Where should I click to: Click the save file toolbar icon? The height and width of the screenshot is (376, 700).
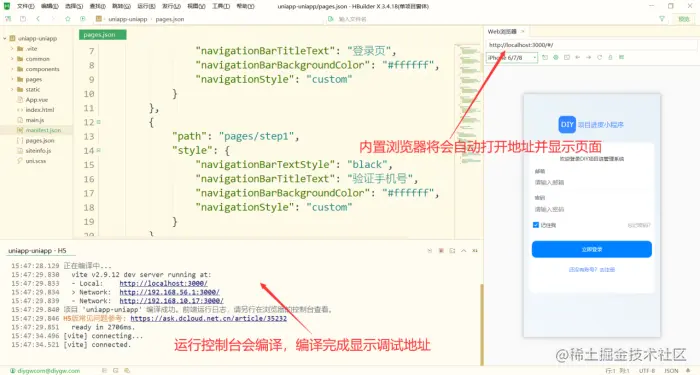point(23,19)
